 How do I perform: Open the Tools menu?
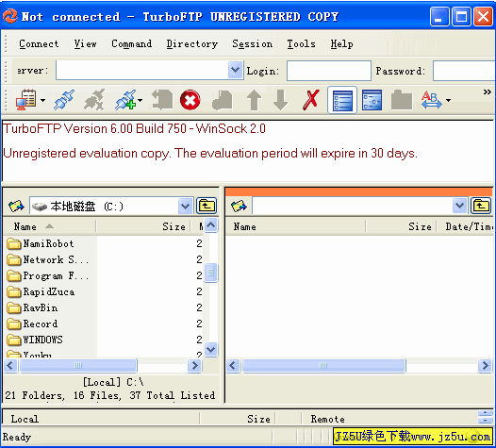coord(301,43)
